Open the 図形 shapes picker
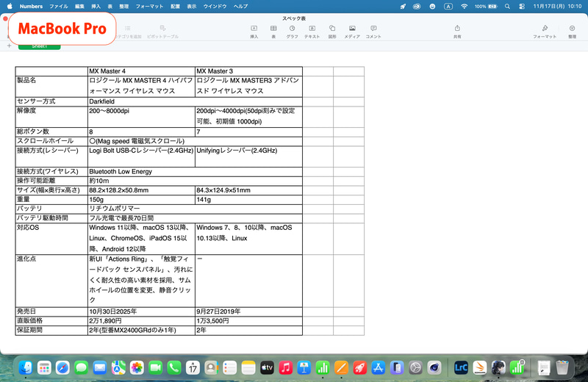The image size is (588, 382). click(x=332, y=32)
